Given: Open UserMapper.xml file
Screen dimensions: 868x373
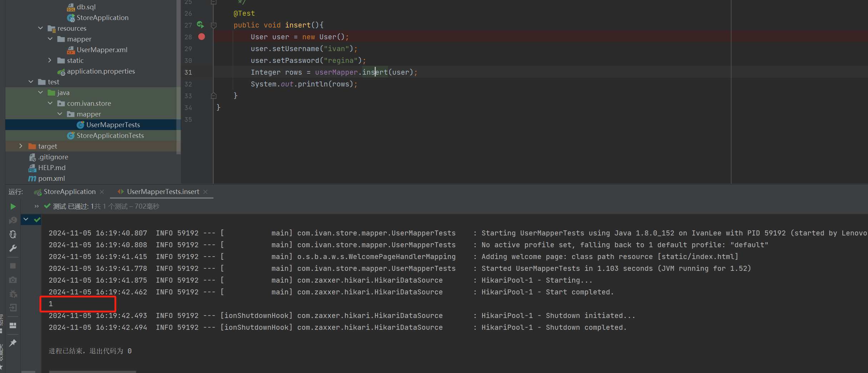Looking at the screenshot, I should (102, 50).
